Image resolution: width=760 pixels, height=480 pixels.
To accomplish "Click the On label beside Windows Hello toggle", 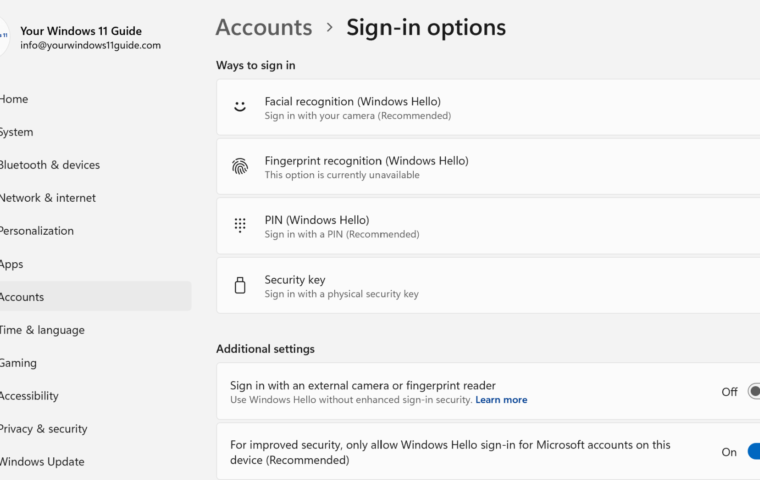I will click(x=728, y=452).
